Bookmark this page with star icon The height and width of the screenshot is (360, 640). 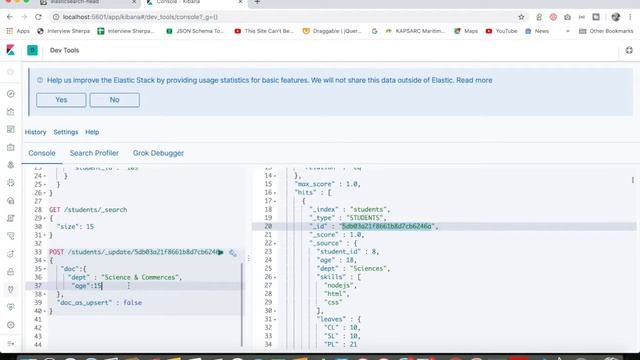521,17
